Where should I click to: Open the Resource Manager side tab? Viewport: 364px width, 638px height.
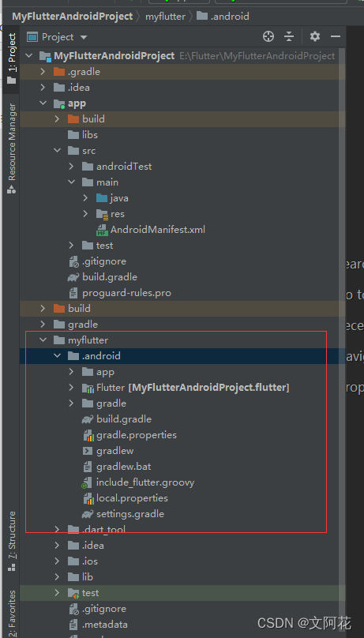12,148
